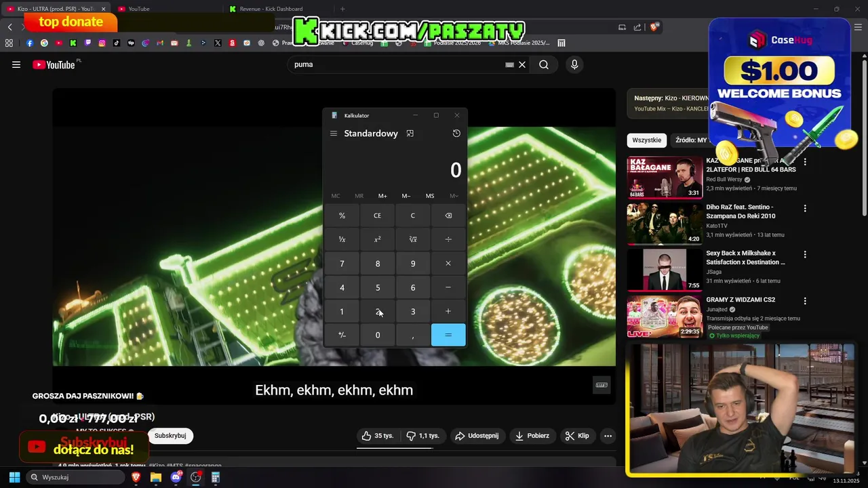
Task: Click the Wyszukaj taskbar search box
Action: [x=75, y=477]
